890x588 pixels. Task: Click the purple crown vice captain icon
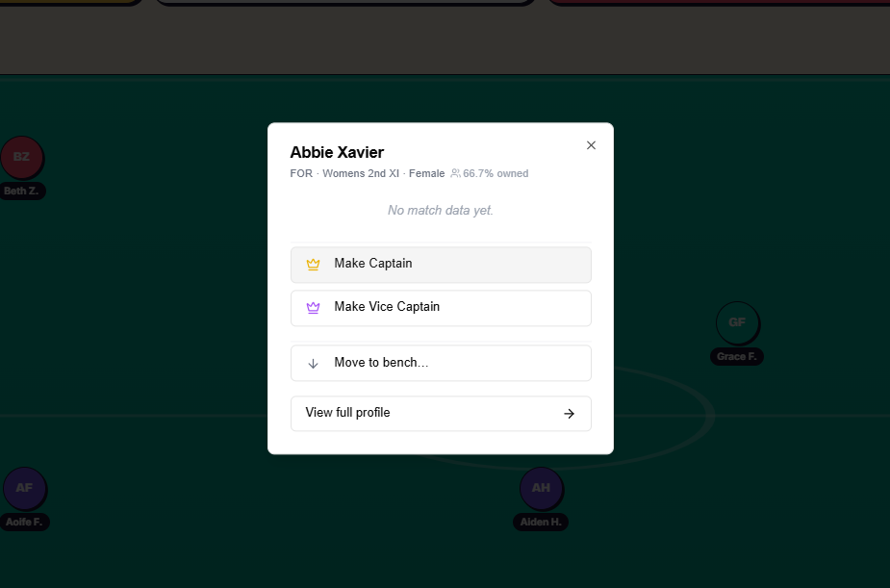[313, 308]
